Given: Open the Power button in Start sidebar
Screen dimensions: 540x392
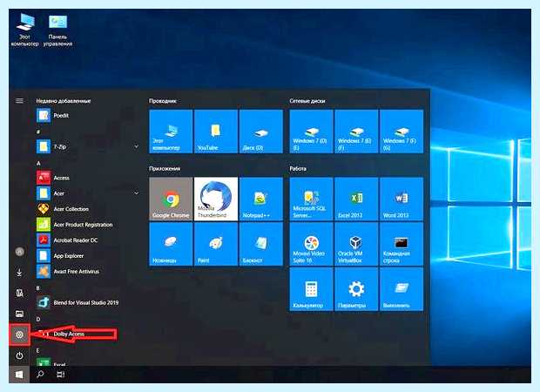Looking at the screenshot, I should (x=20, y=355).
